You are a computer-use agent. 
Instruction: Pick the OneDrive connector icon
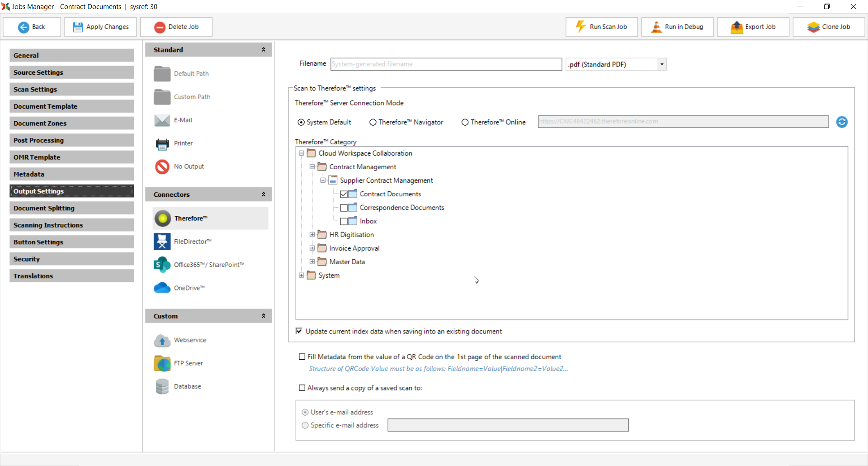[162, 288]
